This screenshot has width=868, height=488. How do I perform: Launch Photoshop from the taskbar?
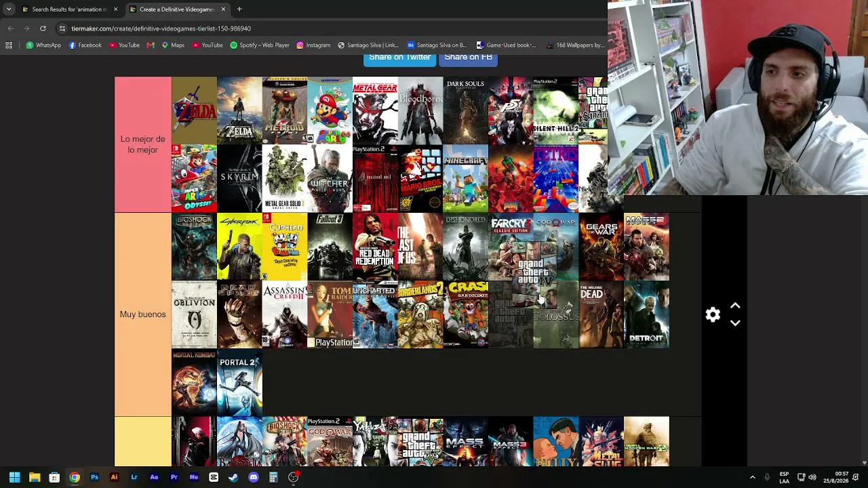(x=94, y=477)
